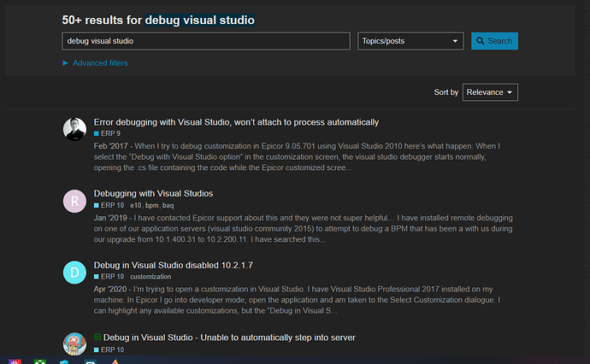Click the debug visual studio search field

(x=206, y=41)
